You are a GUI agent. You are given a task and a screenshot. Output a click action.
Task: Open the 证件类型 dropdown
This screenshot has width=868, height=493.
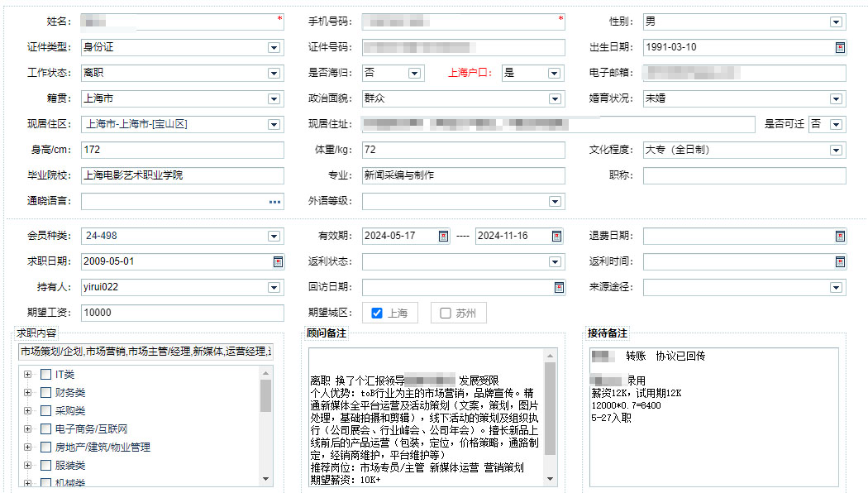(x=274, y=48)
